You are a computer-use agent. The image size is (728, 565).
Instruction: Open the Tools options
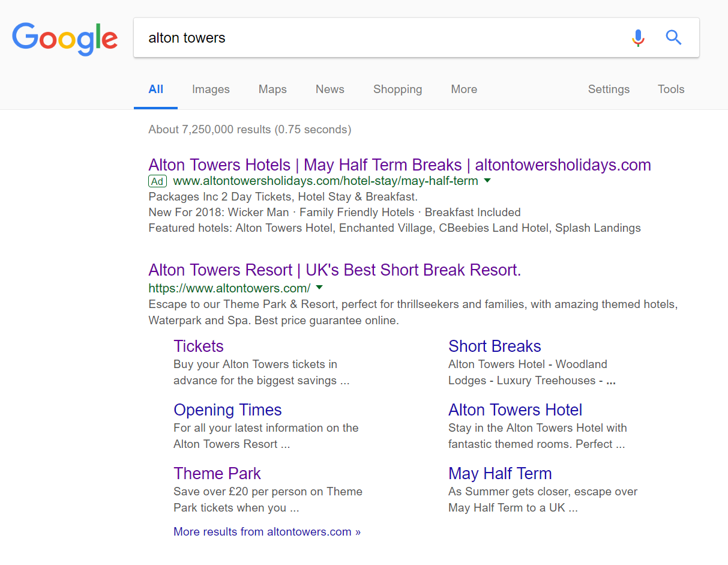[671, 89]
